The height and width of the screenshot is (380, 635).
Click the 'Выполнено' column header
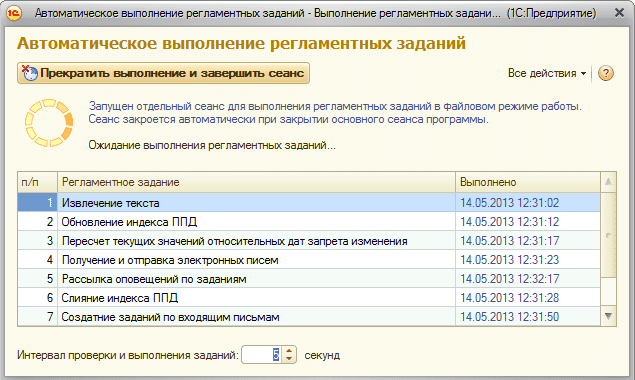click(528, 182)
